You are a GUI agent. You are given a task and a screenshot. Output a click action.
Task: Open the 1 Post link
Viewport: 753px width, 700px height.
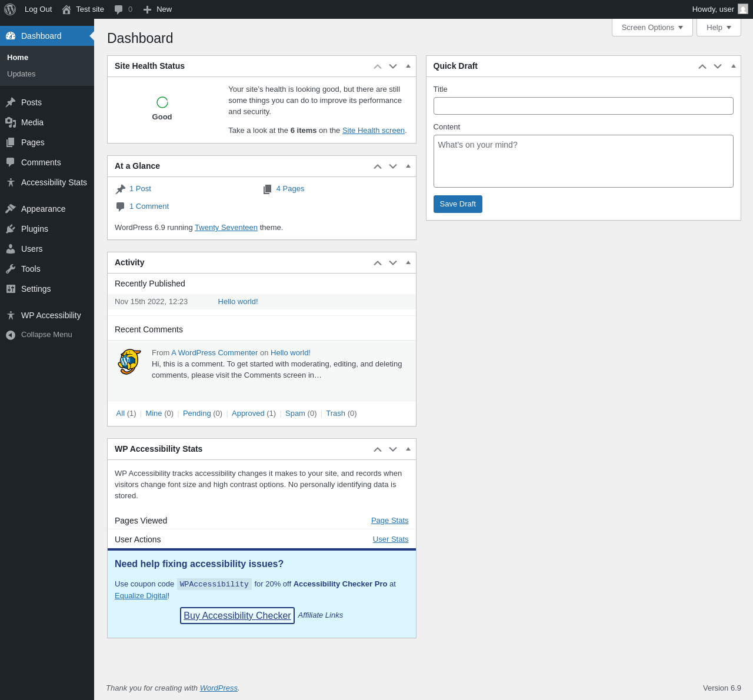click(x=140, y=189)
